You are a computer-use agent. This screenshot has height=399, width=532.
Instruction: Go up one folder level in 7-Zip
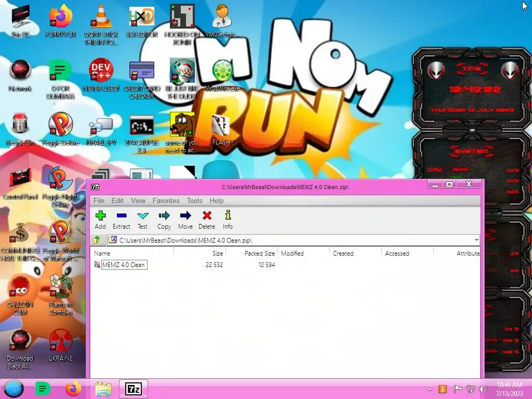[x=97, y=240]
